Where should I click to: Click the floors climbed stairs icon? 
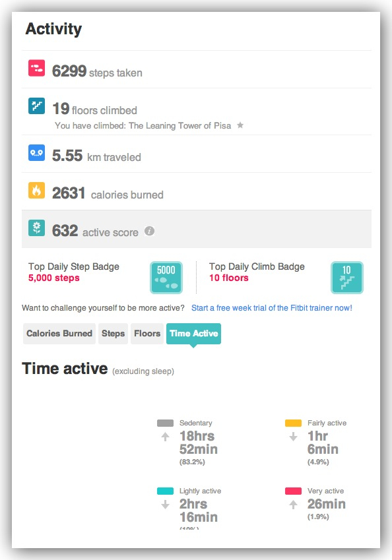[x=36, y=106]
